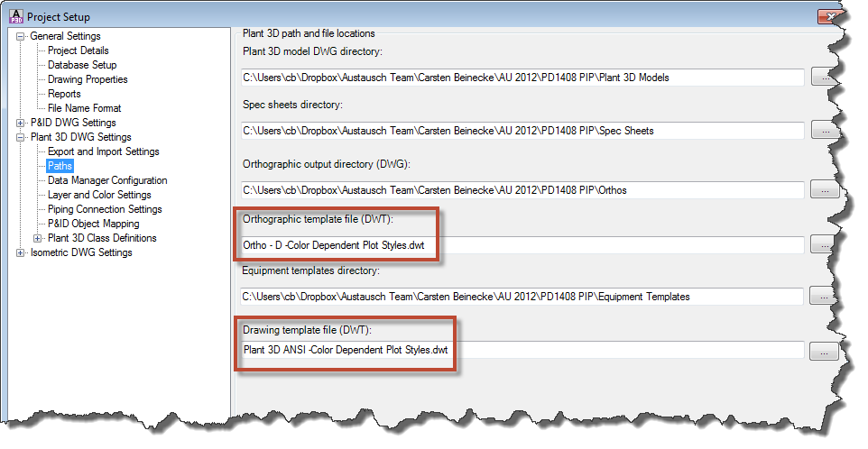This screenshot has width=868, height=449.
Task: Click the Plant 3D model DWG directory field
Action: pyautogui.click(x=522, y=78)
